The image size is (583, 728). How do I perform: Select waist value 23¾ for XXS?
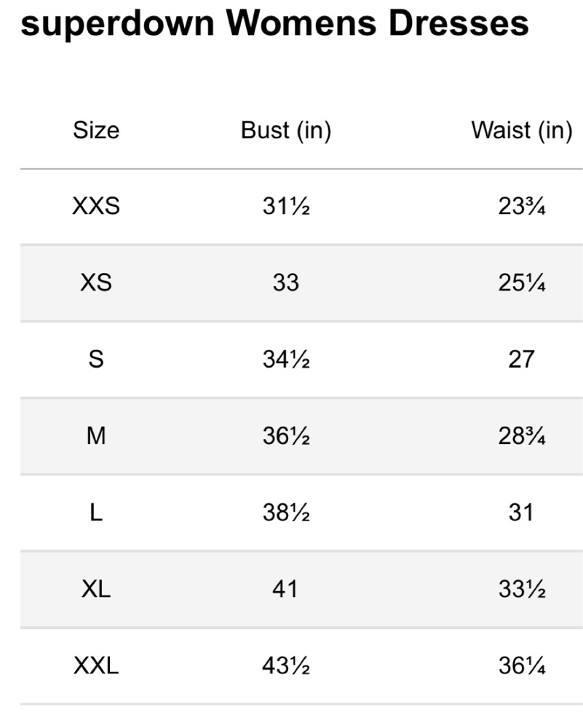[522, 206]
